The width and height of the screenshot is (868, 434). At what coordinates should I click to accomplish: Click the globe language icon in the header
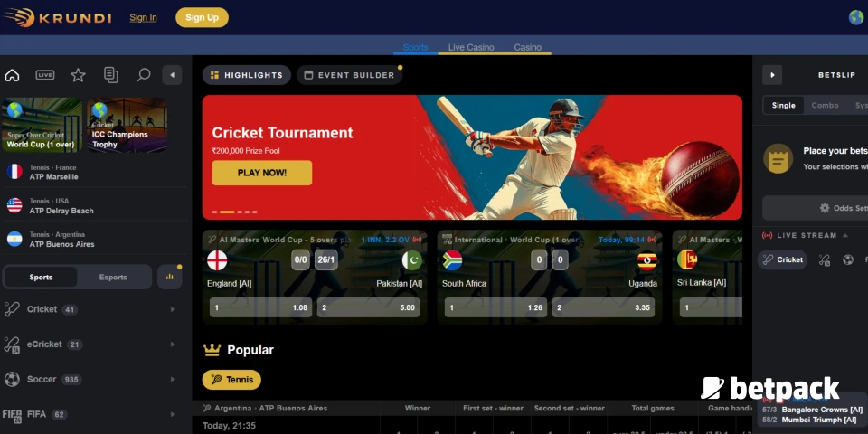click(856, 17)
